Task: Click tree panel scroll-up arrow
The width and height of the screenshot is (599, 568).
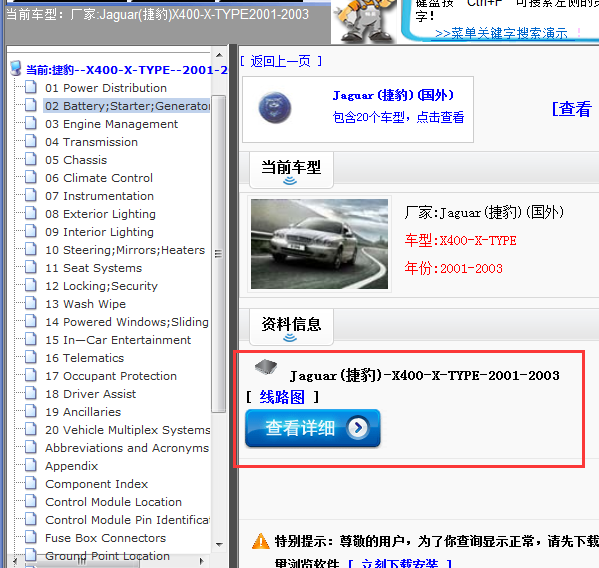Action: click(219, 55)
